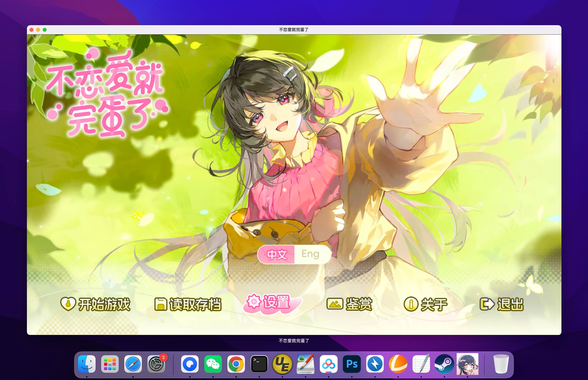This screenshot has height=380, width=588.
Task: Open Baidu Netdisk cloud icon in dock
Action: pyautogui.click(x=329, y=364)
